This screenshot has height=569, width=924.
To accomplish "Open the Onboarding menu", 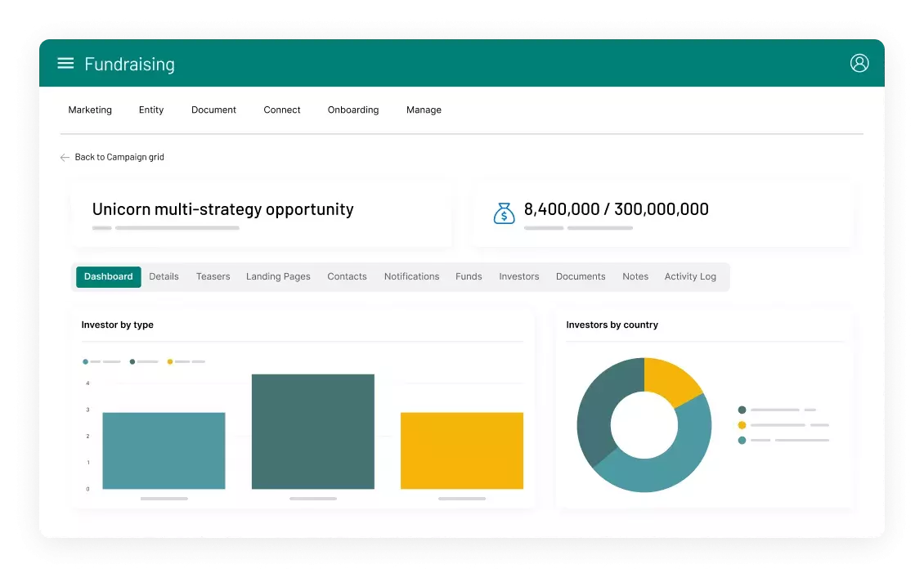I will coord(352,110).
